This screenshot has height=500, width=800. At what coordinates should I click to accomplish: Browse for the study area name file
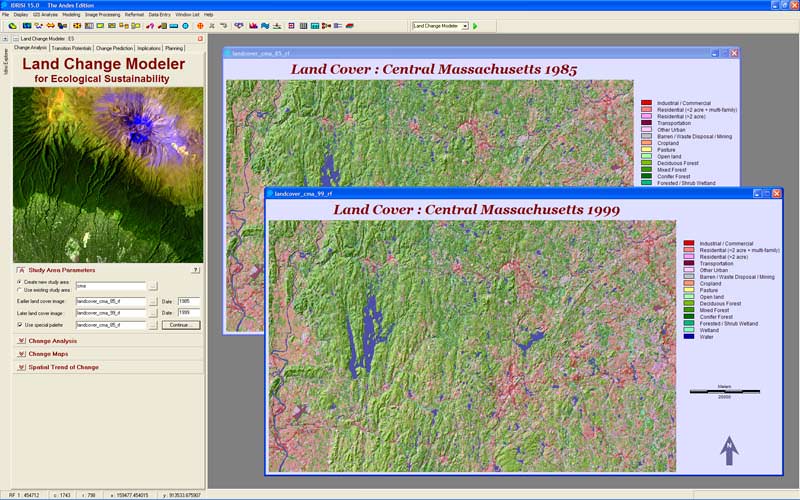153,286
